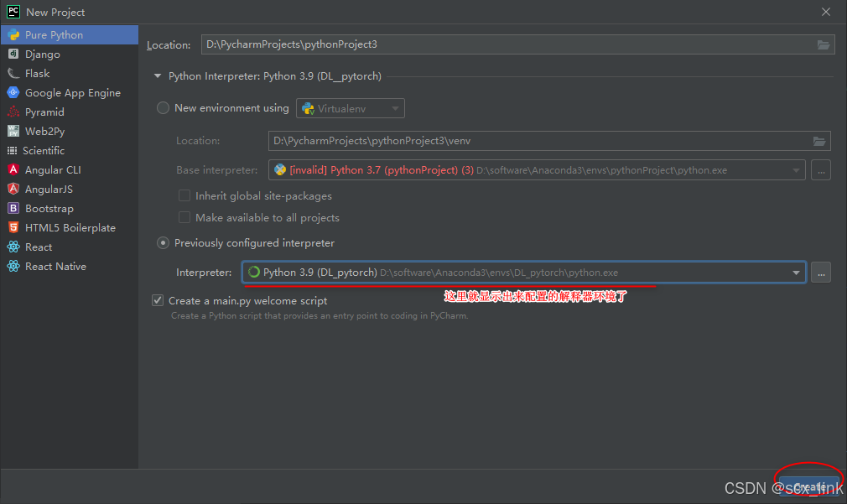
Task: Click the Web2Py icon in sidebar
Action: pos(13,132)
